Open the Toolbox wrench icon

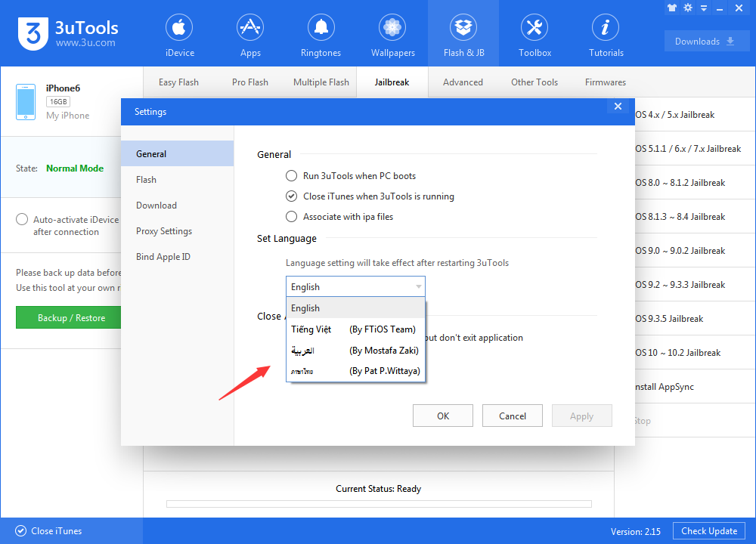[x=534, y=28]
